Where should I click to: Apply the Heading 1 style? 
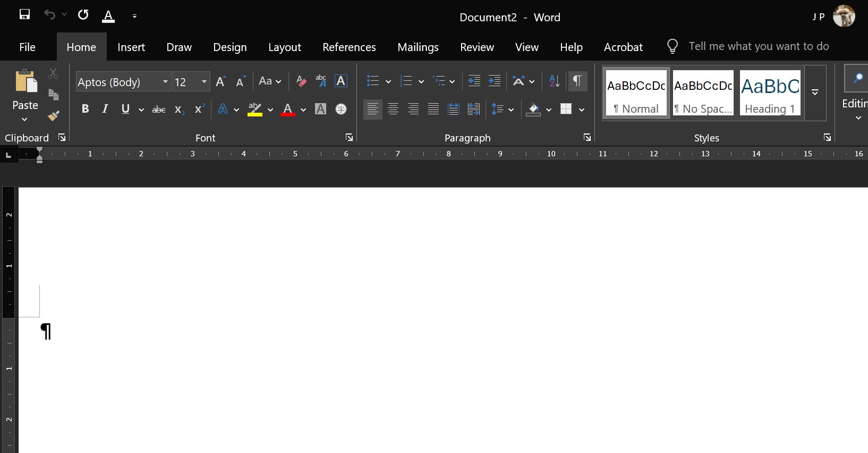770,93
